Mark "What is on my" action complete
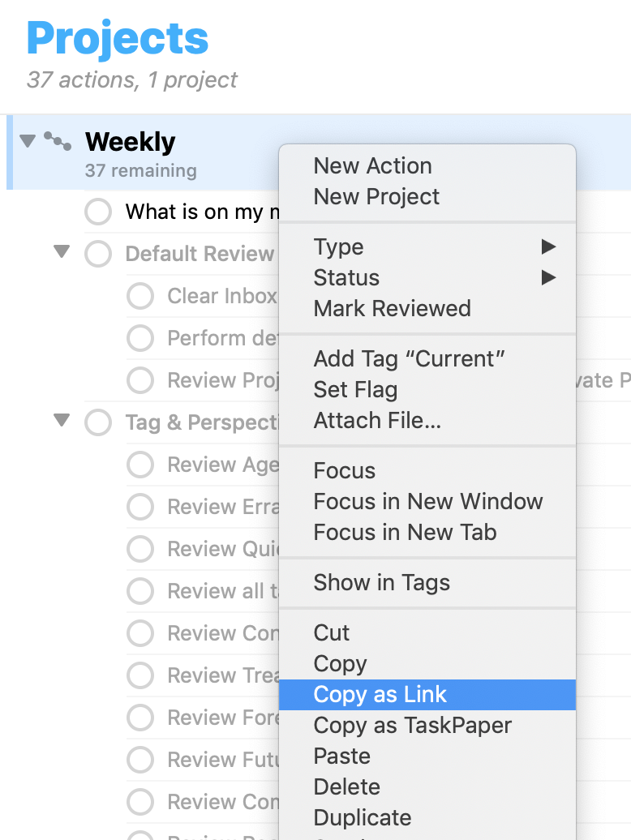631x840 pixels. pos(98,212)
